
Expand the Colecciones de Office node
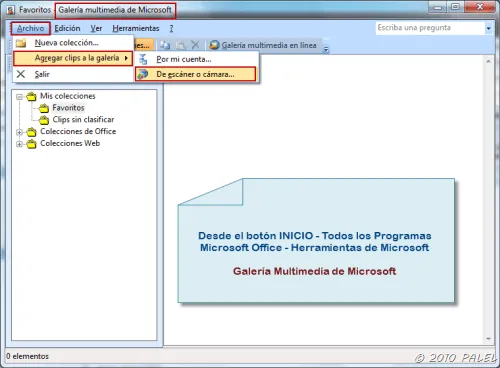pyautogui.click(x=20, y=132)
